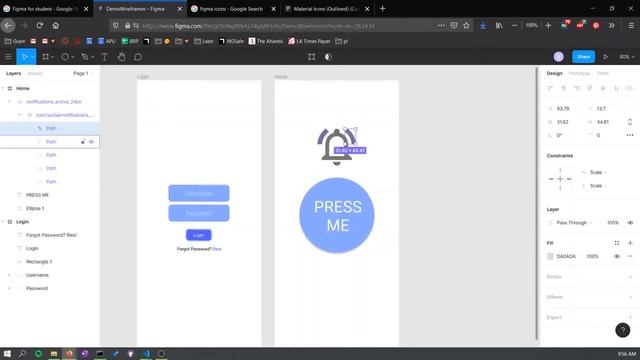Open The Atlantic bookmark

[265, 41]
